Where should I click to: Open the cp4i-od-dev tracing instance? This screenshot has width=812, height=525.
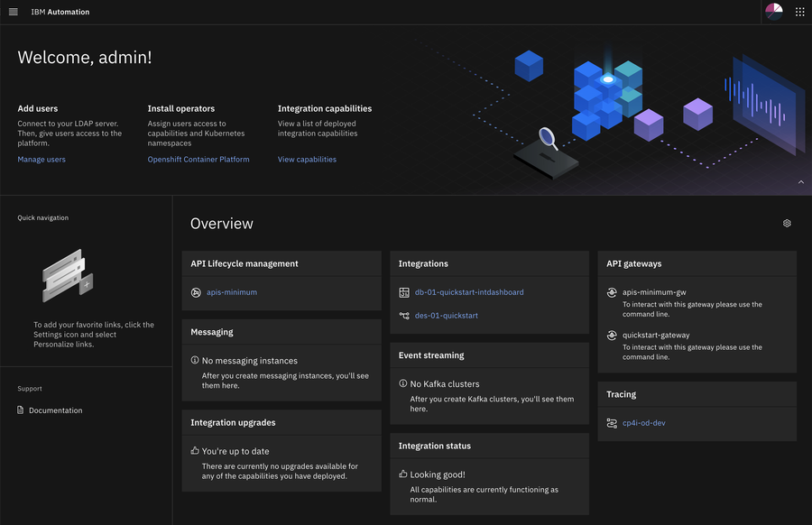[x=646, y=422]
